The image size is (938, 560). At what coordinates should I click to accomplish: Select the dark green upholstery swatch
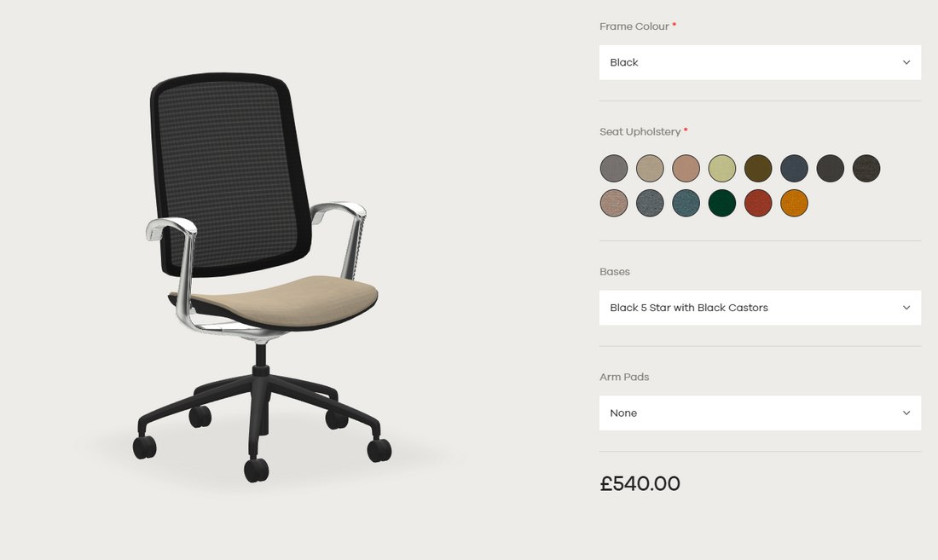722,203
